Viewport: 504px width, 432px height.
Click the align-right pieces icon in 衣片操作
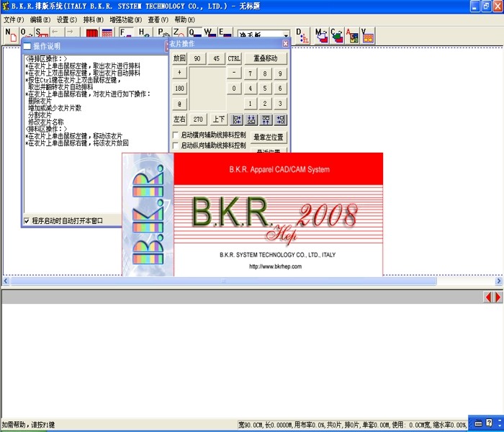(281, 120)
